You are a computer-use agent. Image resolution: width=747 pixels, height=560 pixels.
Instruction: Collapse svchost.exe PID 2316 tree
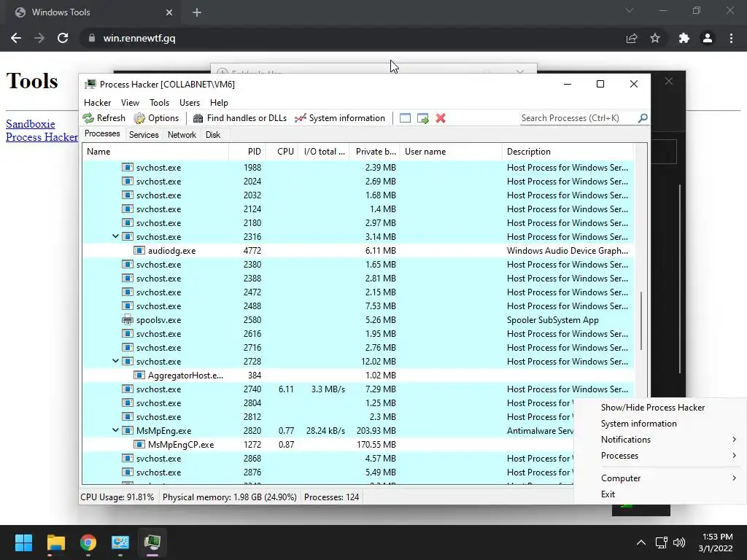(x=115, y=236)
